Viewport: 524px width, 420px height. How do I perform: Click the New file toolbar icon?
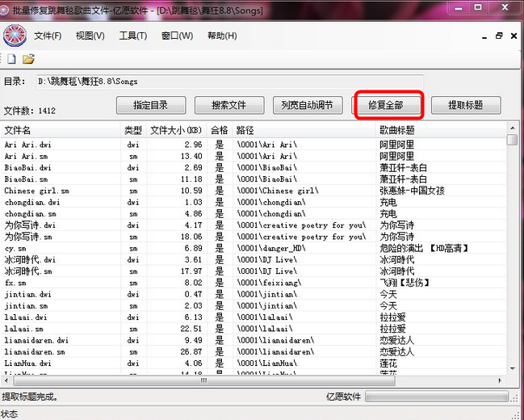[x=11, y=59]
